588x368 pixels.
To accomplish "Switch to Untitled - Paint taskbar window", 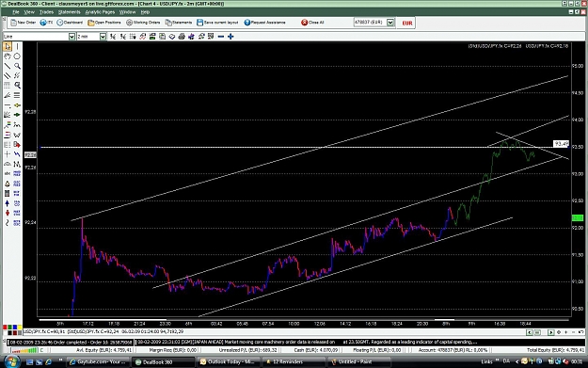I will [x=358, y=362].
